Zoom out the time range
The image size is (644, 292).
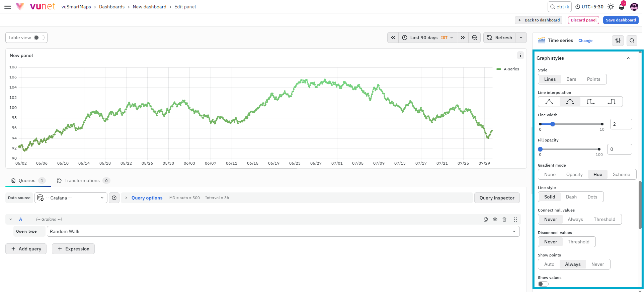(475, 38)
